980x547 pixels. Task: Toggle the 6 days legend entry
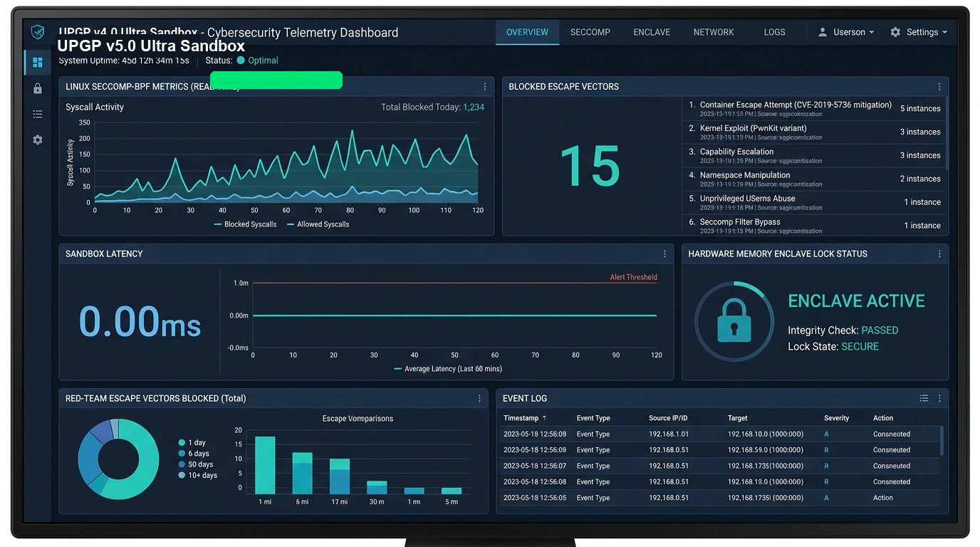tap(194, 454)
